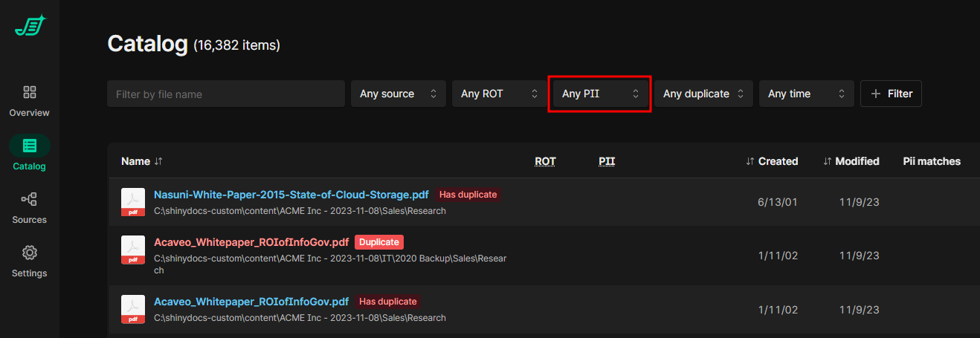This screenshot has height=338, width=980.
Task: Expand the Any time filter dropdown
Action: (x=806, y=94)
